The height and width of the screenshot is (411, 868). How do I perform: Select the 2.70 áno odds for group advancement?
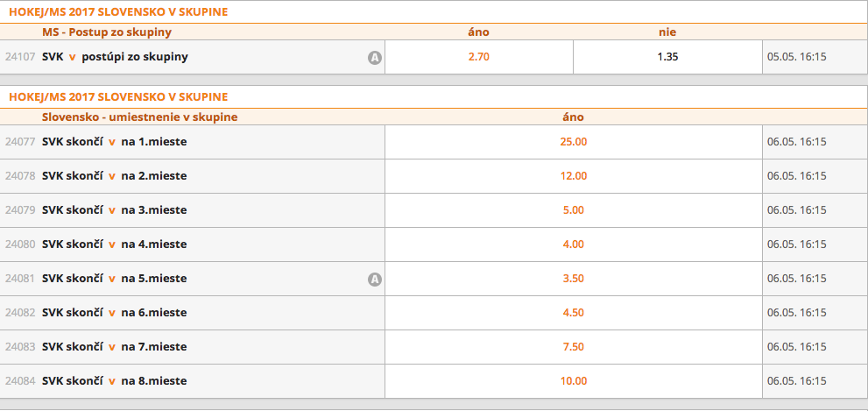click(x=478, y=58)
